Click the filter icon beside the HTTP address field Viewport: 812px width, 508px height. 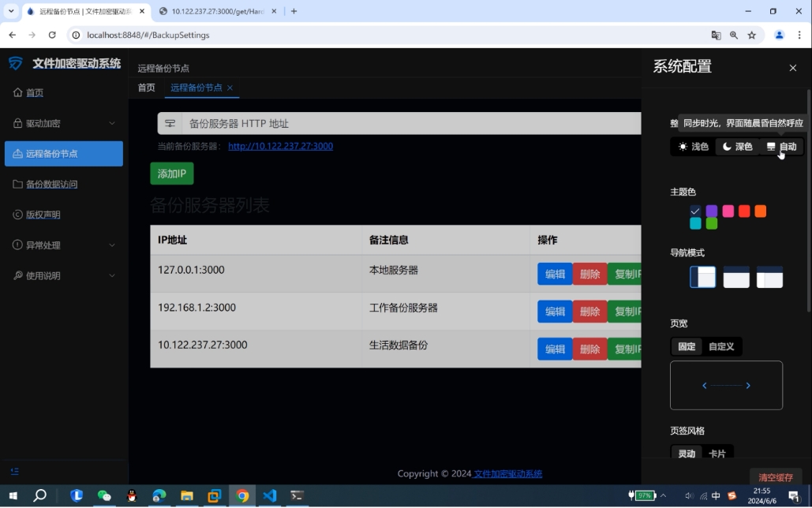click(170, 124)
